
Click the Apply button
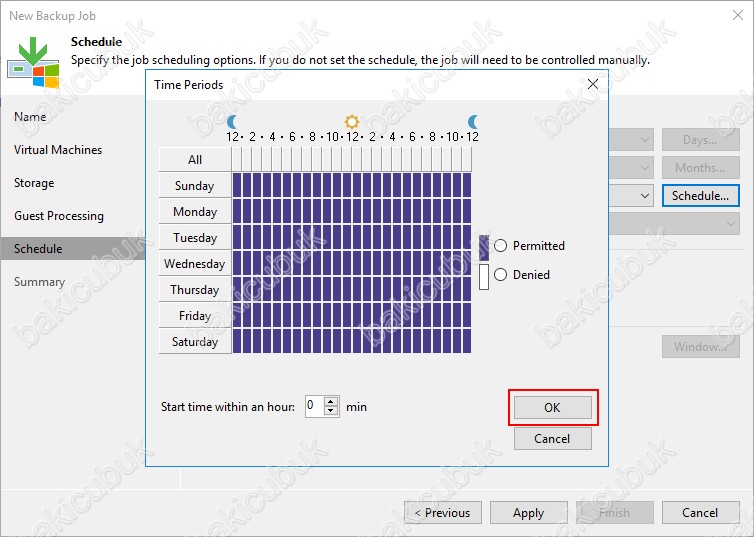click(528, 512)
